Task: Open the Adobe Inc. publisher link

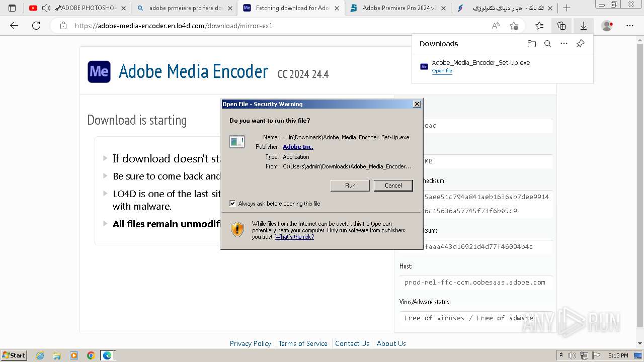Action: point(298,147)
